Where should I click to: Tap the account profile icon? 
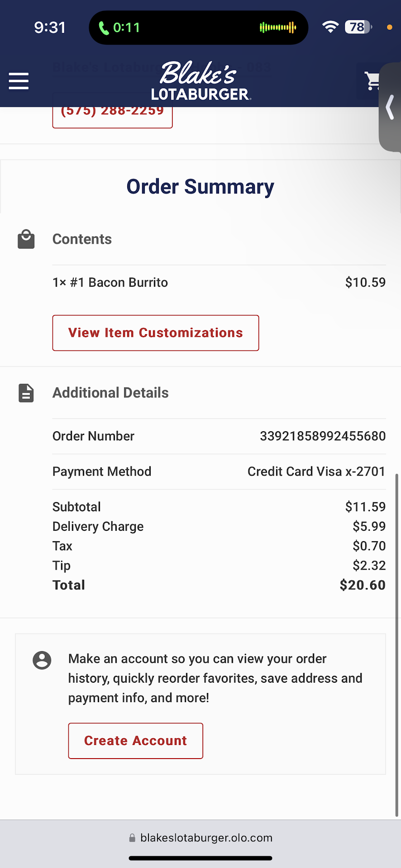(42, 660)
